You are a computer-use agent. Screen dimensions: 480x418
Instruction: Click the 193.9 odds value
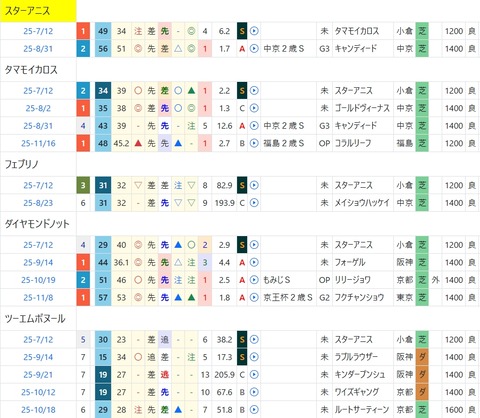coord(224,203)
